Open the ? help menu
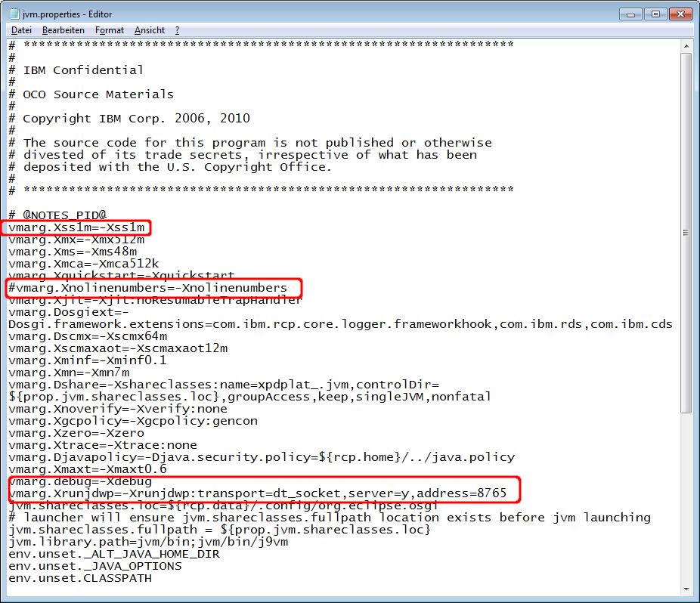The height and width of the screenshot is (603, 700). tap(177, 30)
